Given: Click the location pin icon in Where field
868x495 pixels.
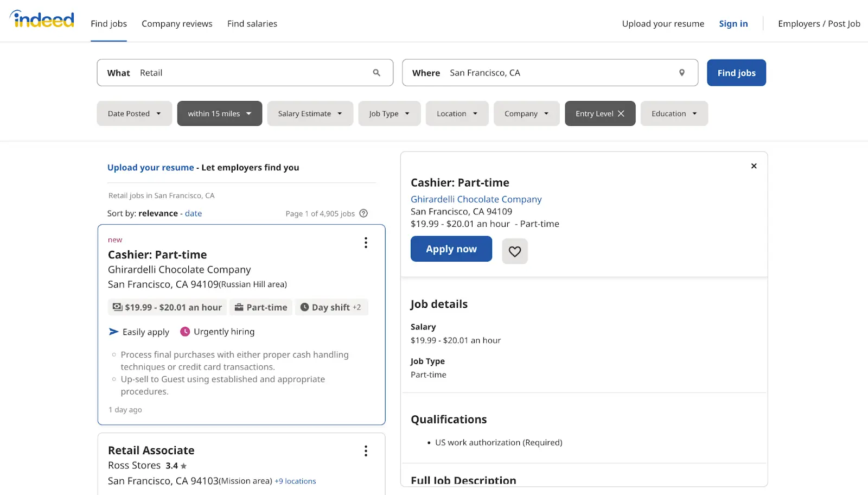Looking at the screenshot, I should [x=682, y=73].
